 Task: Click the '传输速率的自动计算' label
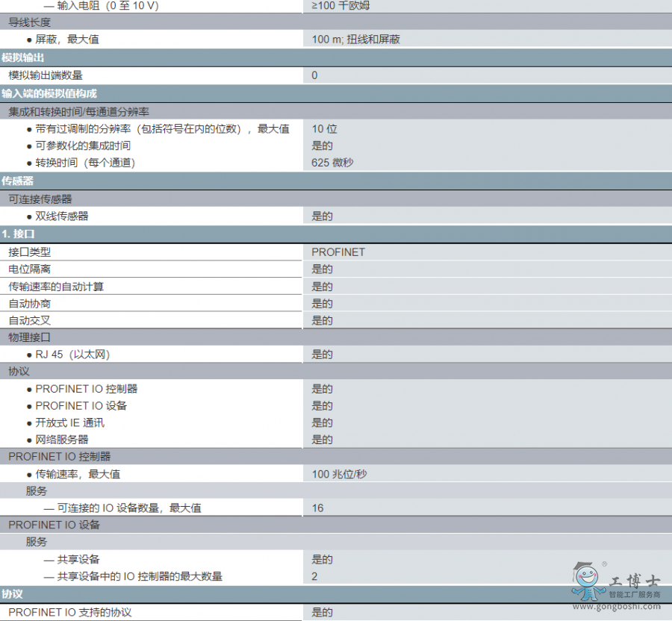coord(56,287)
